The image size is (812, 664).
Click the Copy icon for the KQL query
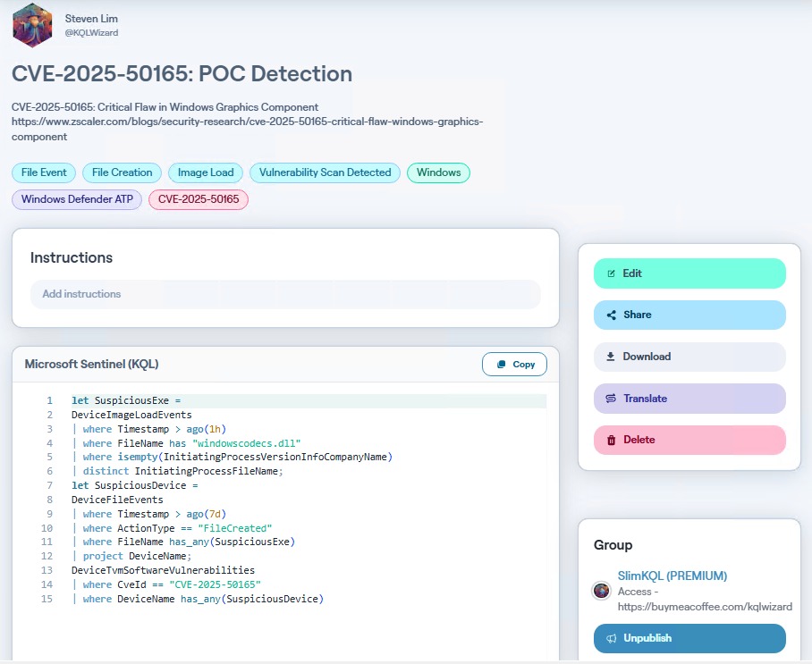[503, 364]
